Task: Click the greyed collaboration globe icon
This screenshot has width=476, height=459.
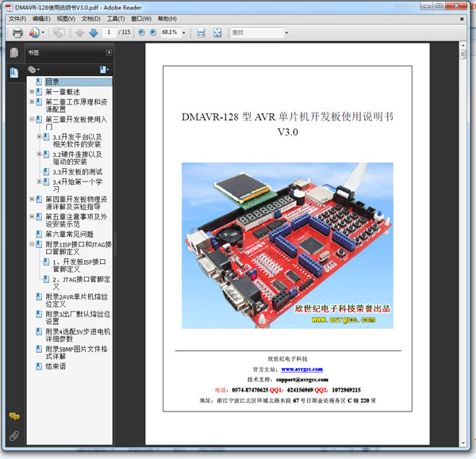Action: (59, 33)
